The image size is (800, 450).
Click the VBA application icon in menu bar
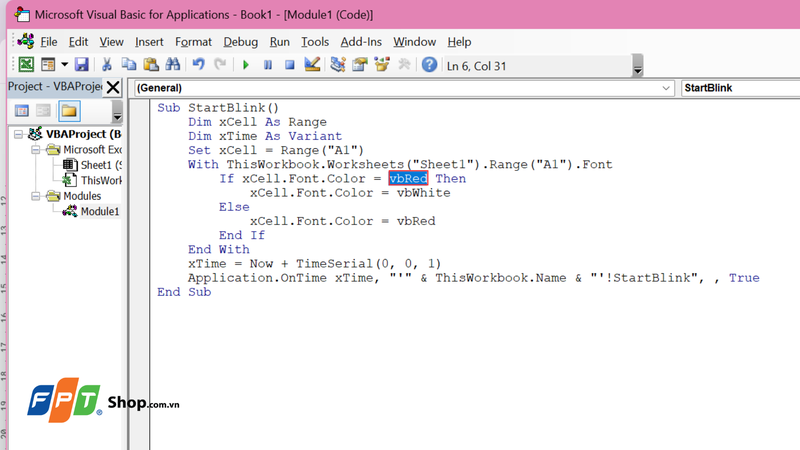pos(26,41)
